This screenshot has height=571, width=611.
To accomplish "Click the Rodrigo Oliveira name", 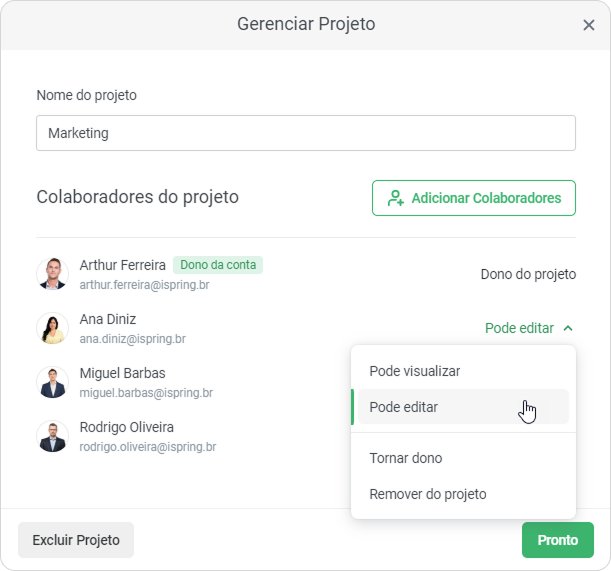I will (x=127, y=427).
